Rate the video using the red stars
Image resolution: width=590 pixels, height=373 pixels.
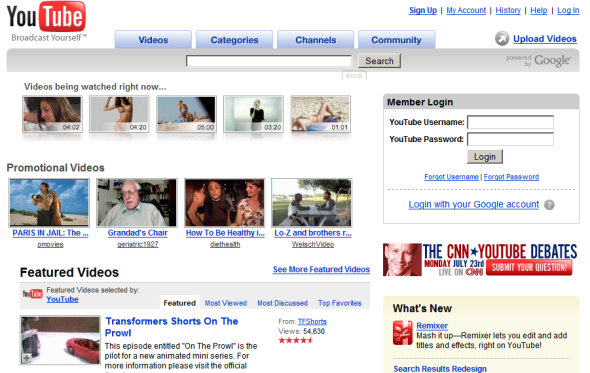[x=296, y=341]
